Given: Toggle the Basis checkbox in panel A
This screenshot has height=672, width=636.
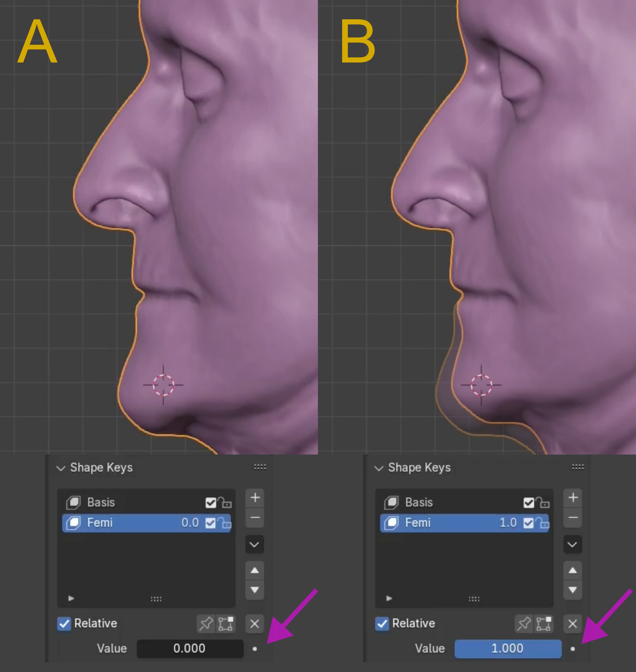Looking at the screenshot, I should [x=211, y=502].
